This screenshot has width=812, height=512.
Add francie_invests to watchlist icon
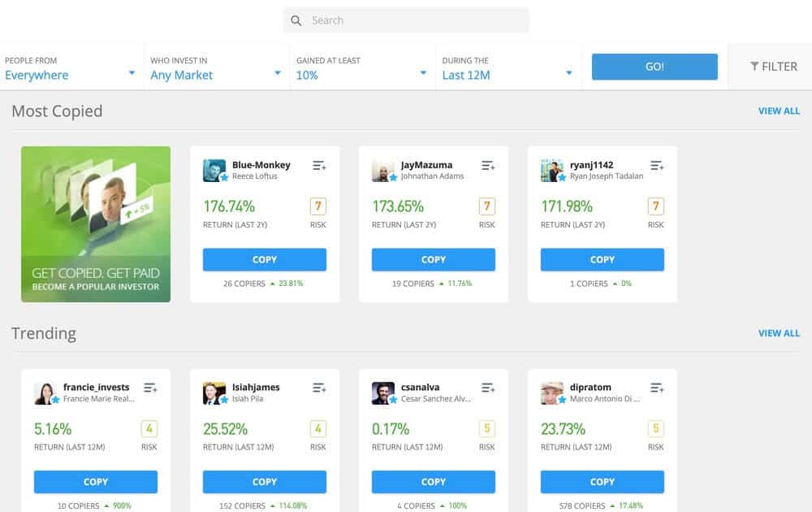(x=150, y=388)
